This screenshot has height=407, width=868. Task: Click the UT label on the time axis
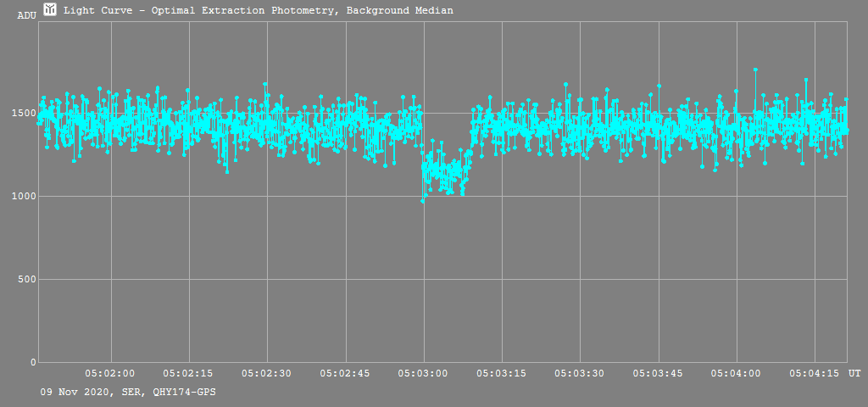point(854,373)
